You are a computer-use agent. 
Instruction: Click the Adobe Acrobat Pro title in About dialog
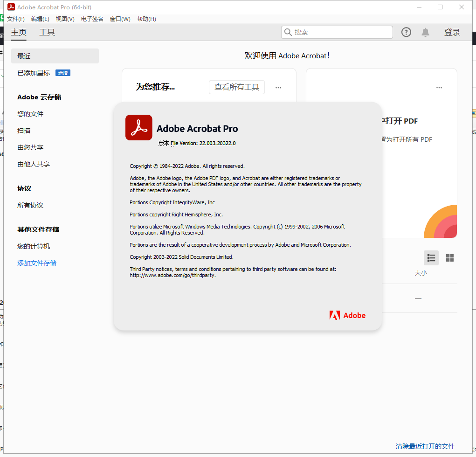[x=197, y=129]
